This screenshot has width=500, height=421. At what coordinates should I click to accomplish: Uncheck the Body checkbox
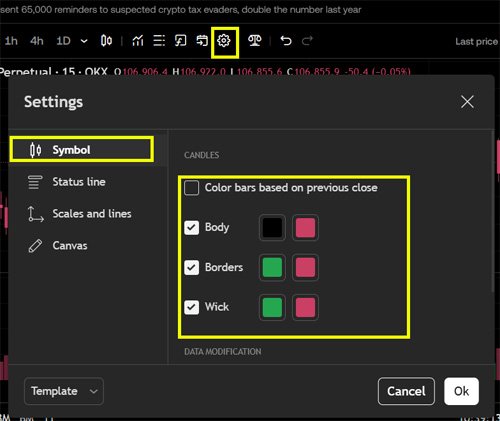192,228
